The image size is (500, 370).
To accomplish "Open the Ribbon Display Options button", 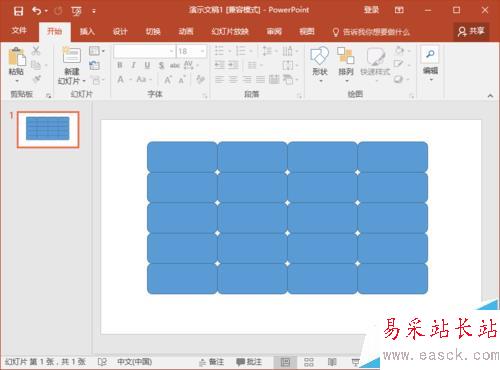I will click(399, 10).
